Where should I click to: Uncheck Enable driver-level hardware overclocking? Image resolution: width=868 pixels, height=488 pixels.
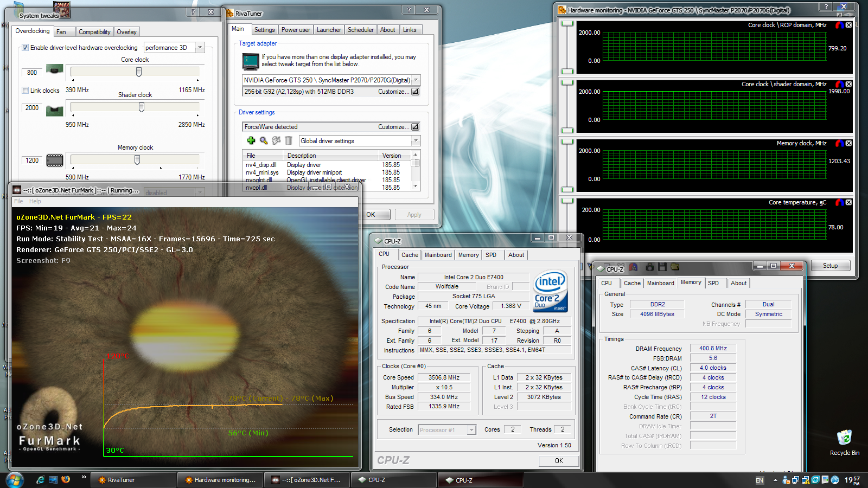(x=25, y=48)
